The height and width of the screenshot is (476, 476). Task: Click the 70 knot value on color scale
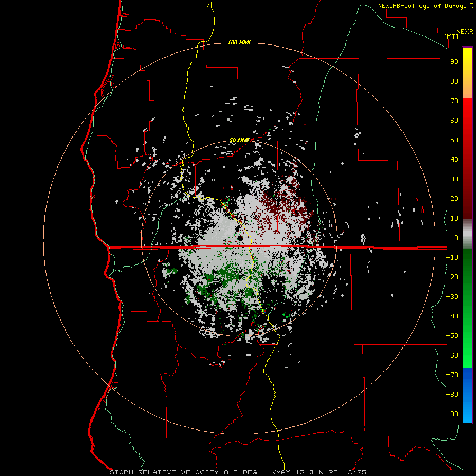point(454,101)
